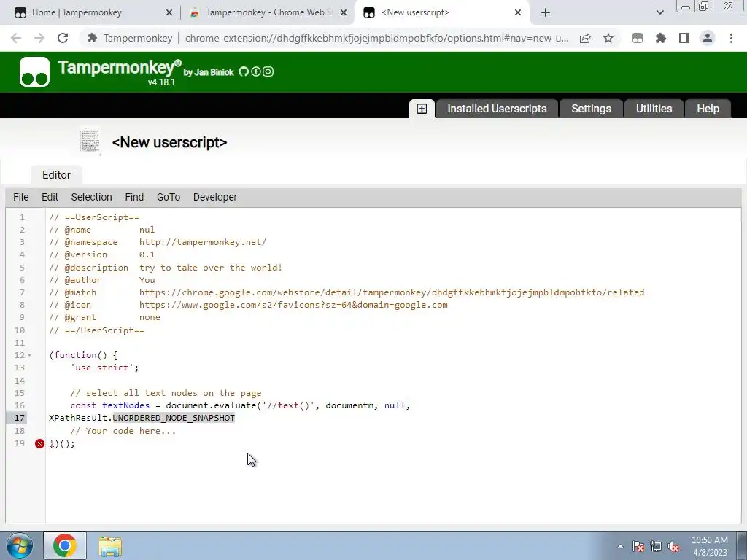Open the GoTo menu
Screen dimensions: 747x560
coord(169,197)
